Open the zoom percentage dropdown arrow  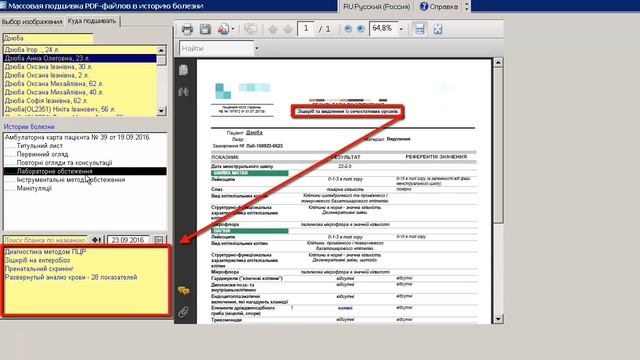point(401,29)
